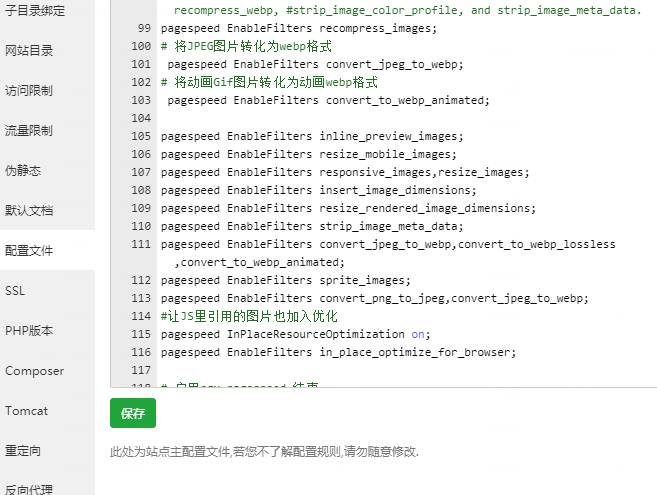Click line number 117 in gutter

(141, 371)
